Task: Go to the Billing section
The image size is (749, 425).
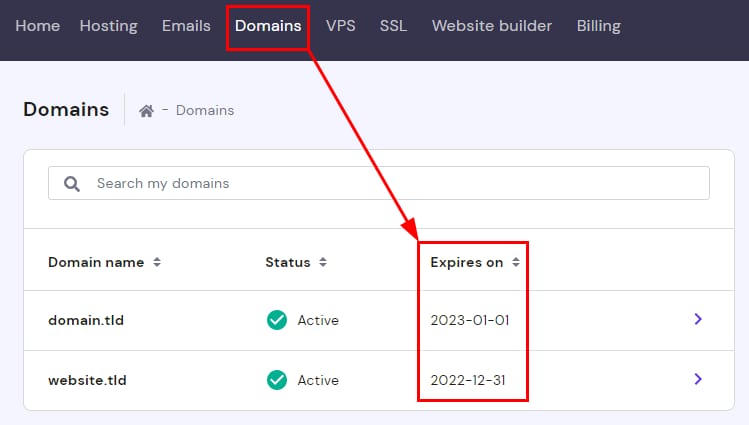Action: click(x=598, y=26)
